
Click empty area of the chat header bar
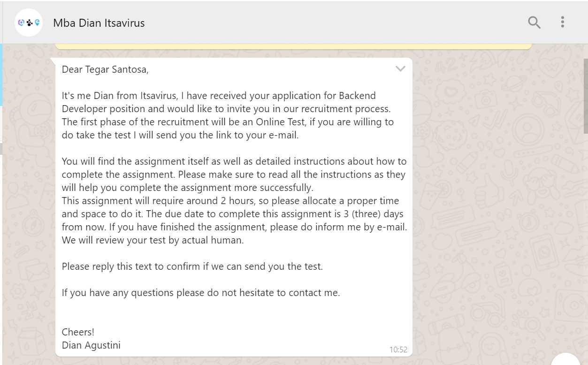click(x=328, y=23)
